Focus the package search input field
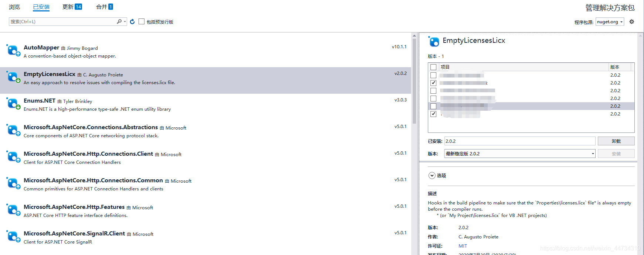Screen dimensions: 644x255 (x=62, y=22)
